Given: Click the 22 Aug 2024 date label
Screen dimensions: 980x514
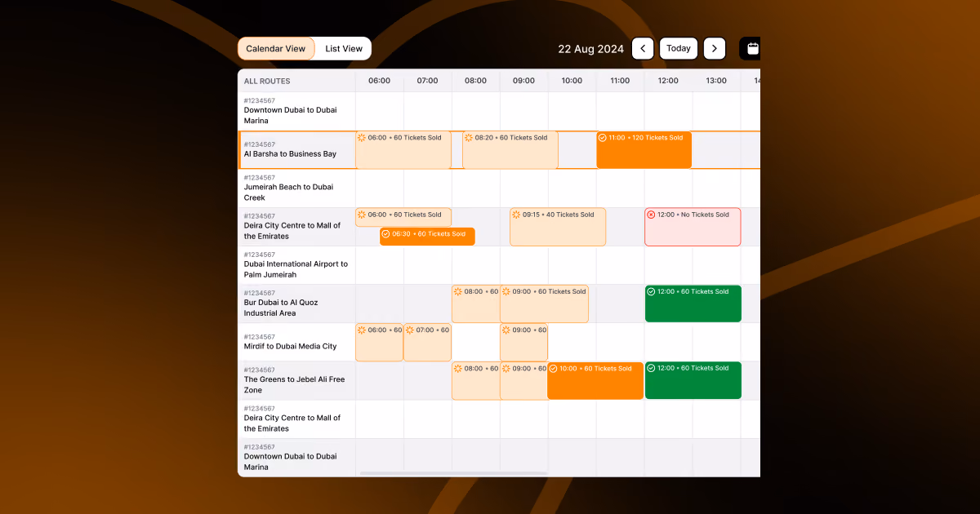Looking at the screenshot, I should (x=590, y=49).
